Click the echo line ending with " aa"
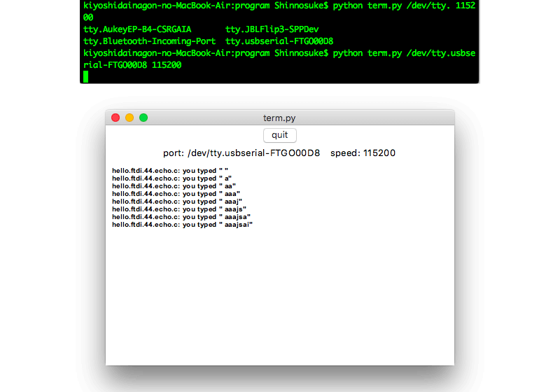The width and height of the screenshot is (560, 392). pyautogui.click(x=174, y=186)
